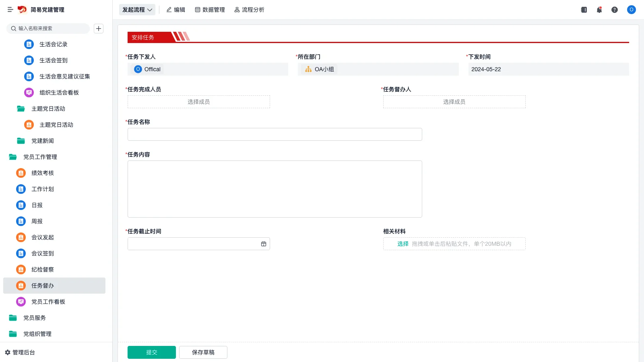Open the notification bell with red badge

(x=599, y=10)
